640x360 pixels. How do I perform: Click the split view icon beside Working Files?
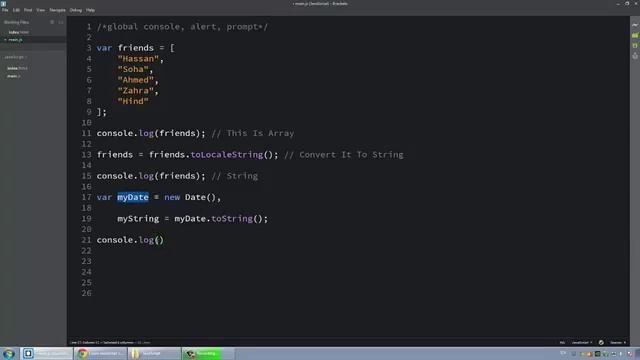click(x=61, y=22)
